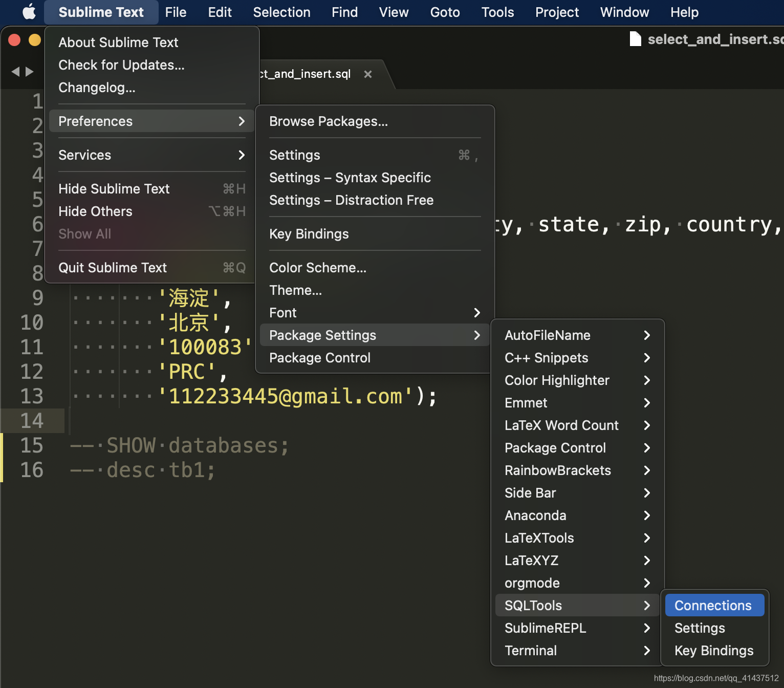The image size is (784, 688).
Task: Open the Tools menu
Action: (497, 12)
